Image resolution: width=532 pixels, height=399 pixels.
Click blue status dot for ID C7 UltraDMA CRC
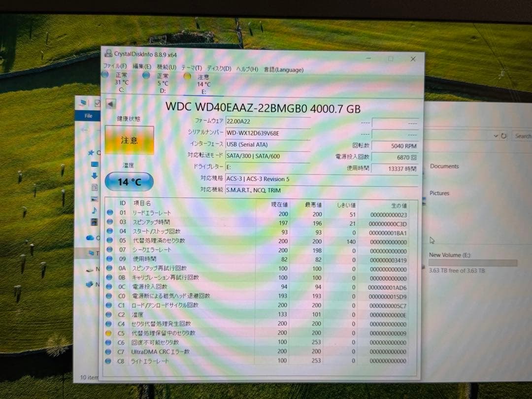coord(108,352)
